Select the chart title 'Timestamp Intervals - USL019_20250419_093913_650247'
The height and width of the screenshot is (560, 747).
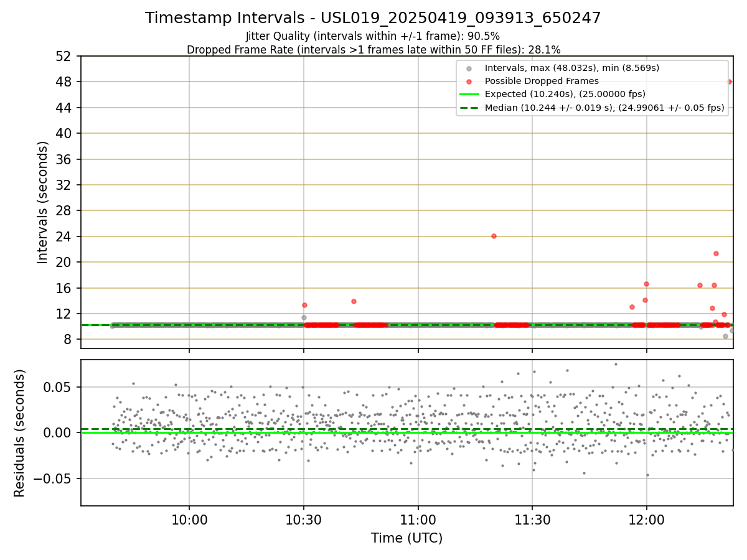pyautogui.click(x=373, y=18)
